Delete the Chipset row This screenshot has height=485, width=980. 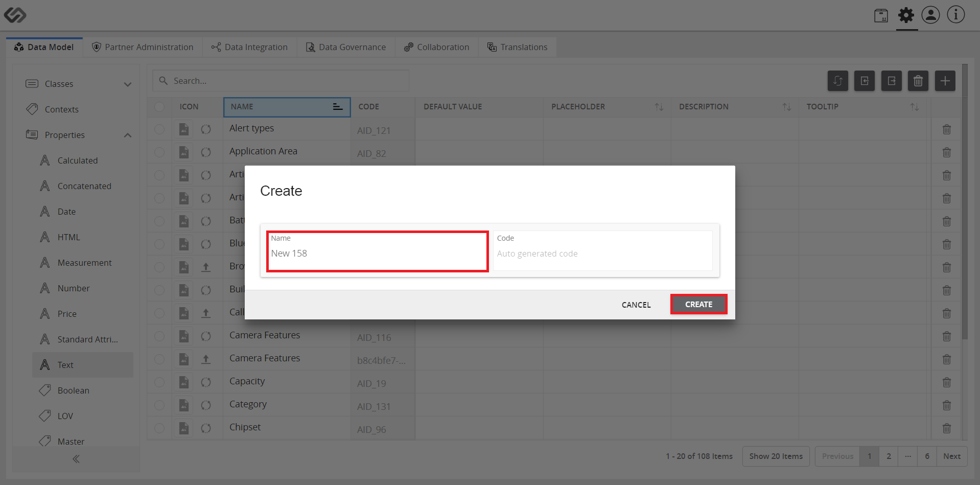[x=947, y=428]
